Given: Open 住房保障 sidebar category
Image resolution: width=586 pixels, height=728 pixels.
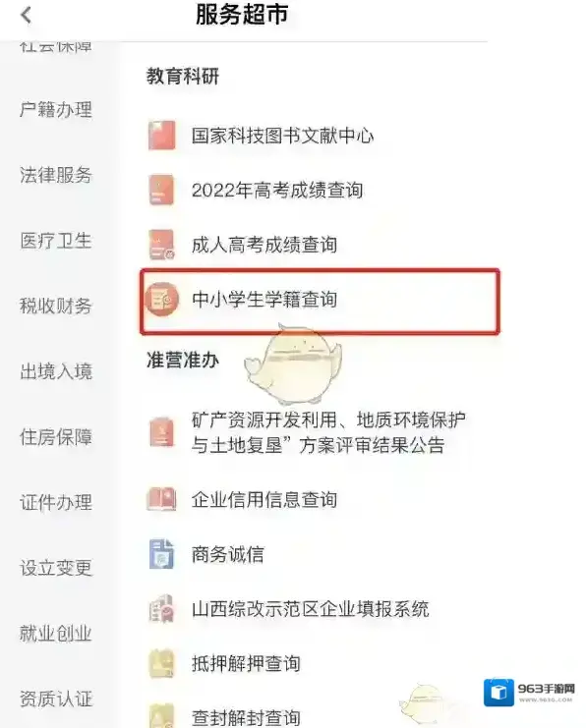Looking at the screenshot, I should (x=56, y=437).
